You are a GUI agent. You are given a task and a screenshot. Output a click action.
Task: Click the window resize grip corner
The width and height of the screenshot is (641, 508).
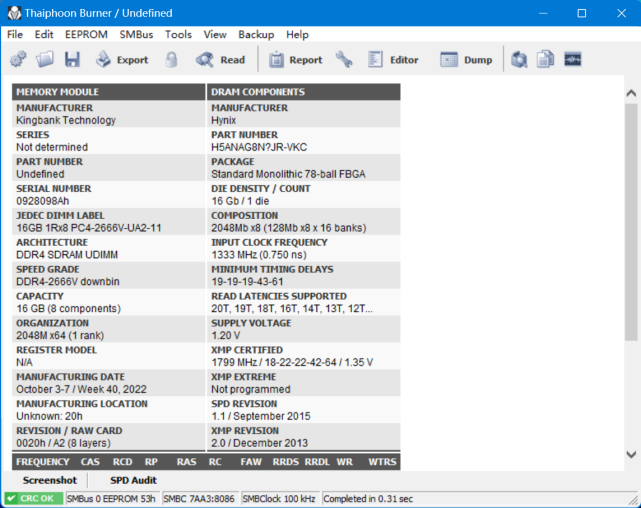[x=634, y=501]
